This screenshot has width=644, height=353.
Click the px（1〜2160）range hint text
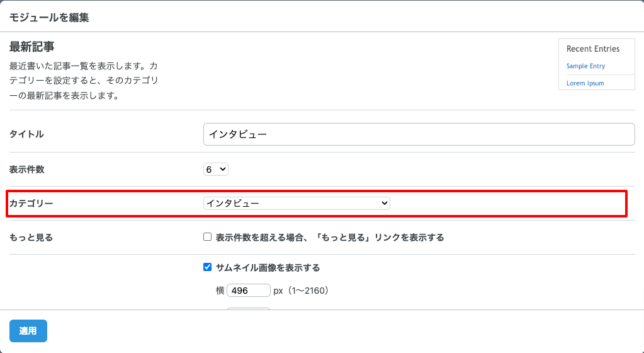pos(301,291)
